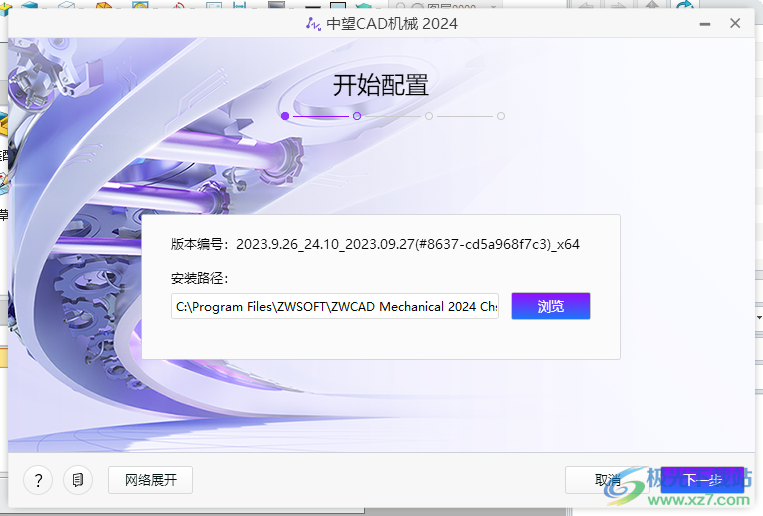The width and height of the screenshot is (763, 516).
Task: Focus the install path input field
Action: 335,306
